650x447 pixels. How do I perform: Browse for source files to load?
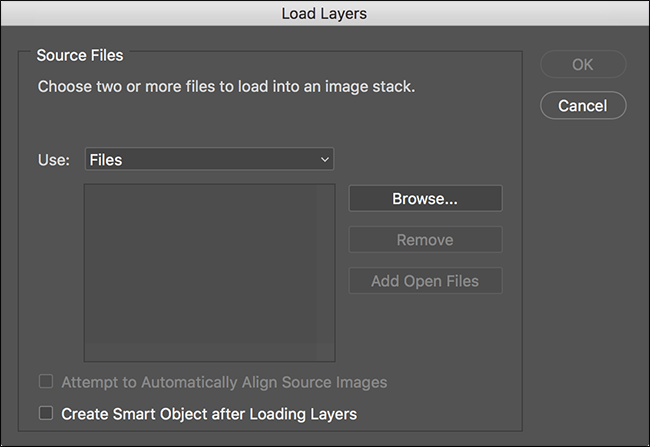tap(425, 199)
